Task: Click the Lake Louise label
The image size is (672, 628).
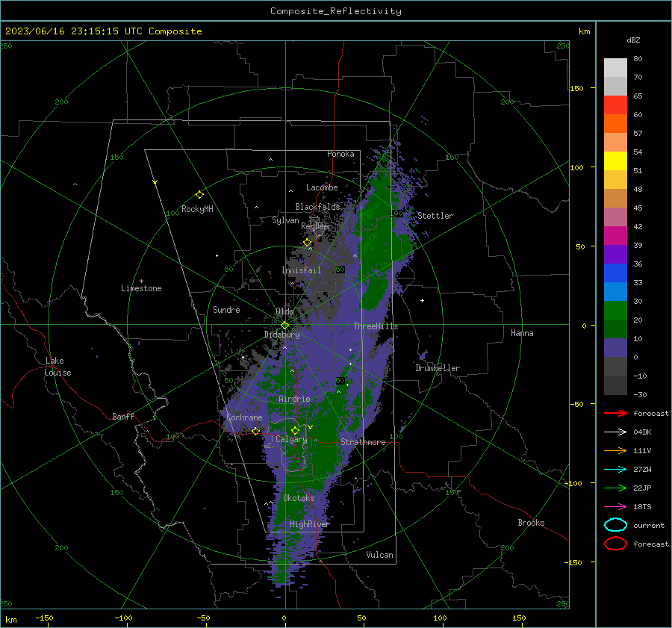Action: pyautogui.click(x=57, y=367)
